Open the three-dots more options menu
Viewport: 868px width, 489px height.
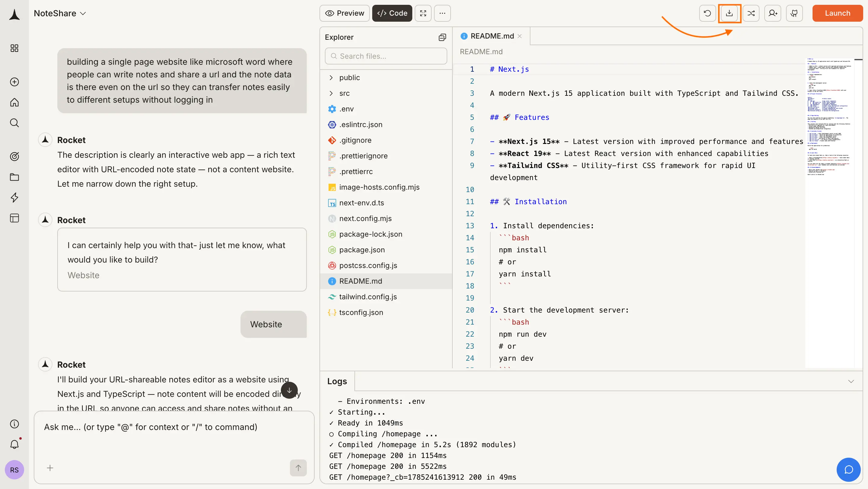coord(442,13)
